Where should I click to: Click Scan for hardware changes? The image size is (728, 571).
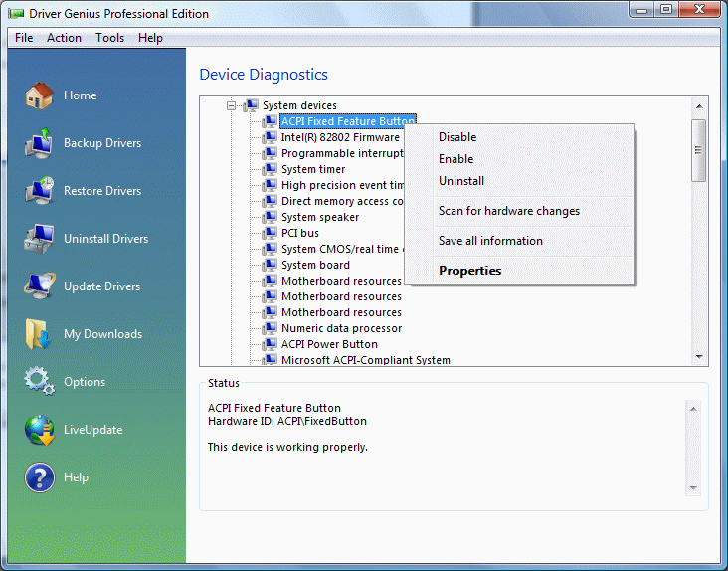508,211
